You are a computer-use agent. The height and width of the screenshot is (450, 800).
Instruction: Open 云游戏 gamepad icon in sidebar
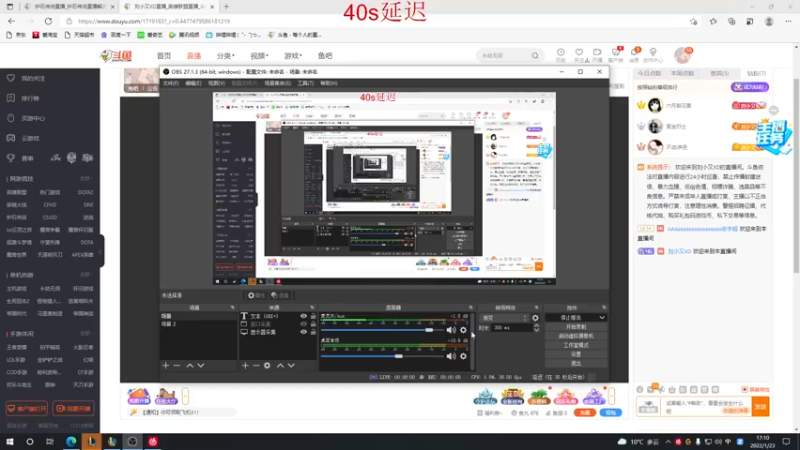click(x=11, y=138)
